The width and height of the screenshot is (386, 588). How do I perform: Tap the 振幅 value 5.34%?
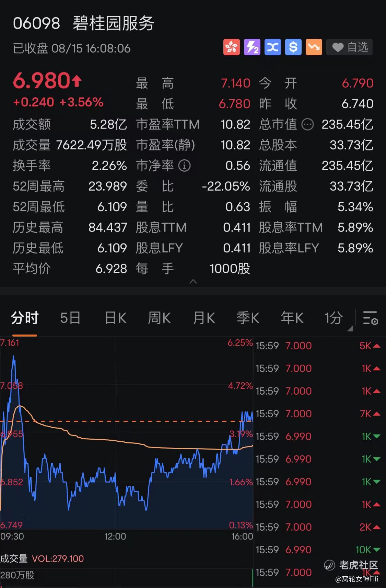(x=355, y=207)
